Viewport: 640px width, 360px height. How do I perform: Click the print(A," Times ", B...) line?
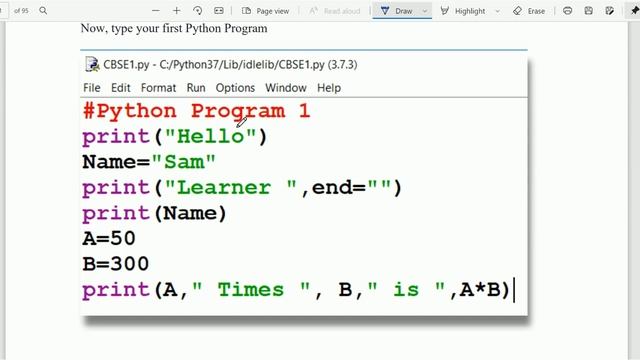[x=297, y=290]
